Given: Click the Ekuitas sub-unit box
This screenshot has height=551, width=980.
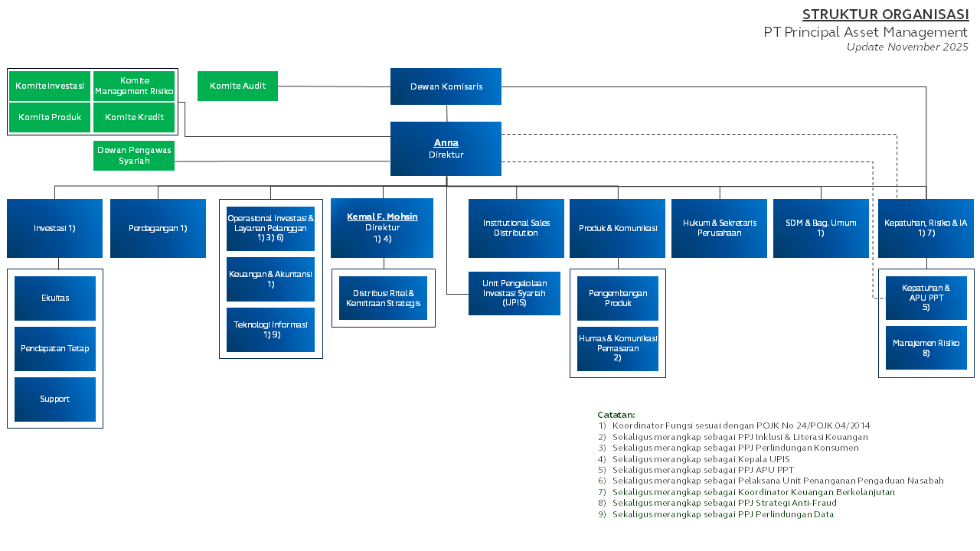Looking at the screenshot, I should click(55, 298).
